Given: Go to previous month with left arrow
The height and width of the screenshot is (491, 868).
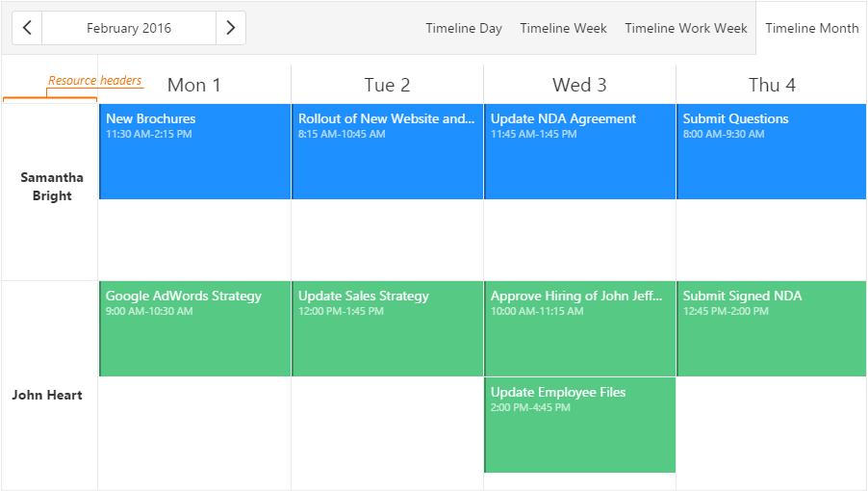Looking at the screenshot, I should [x=27, y=28].
